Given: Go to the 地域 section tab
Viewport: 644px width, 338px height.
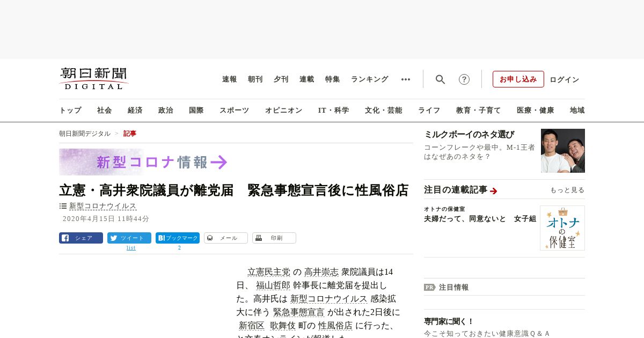Looking at the screenshot, I should point(577,111).
